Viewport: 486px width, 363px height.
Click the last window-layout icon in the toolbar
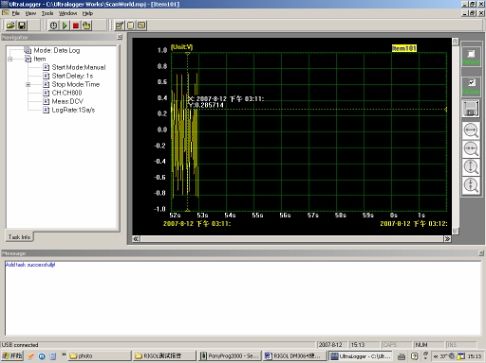point(142,25)
